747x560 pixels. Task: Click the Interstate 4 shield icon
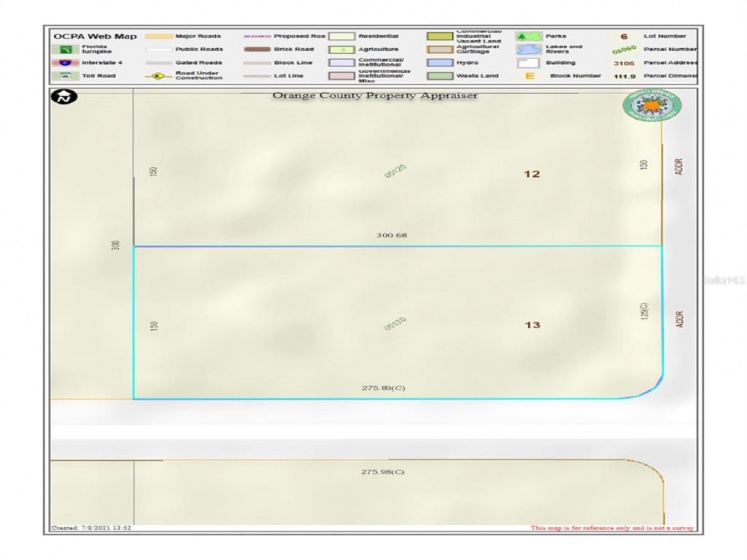coord(66,62)
